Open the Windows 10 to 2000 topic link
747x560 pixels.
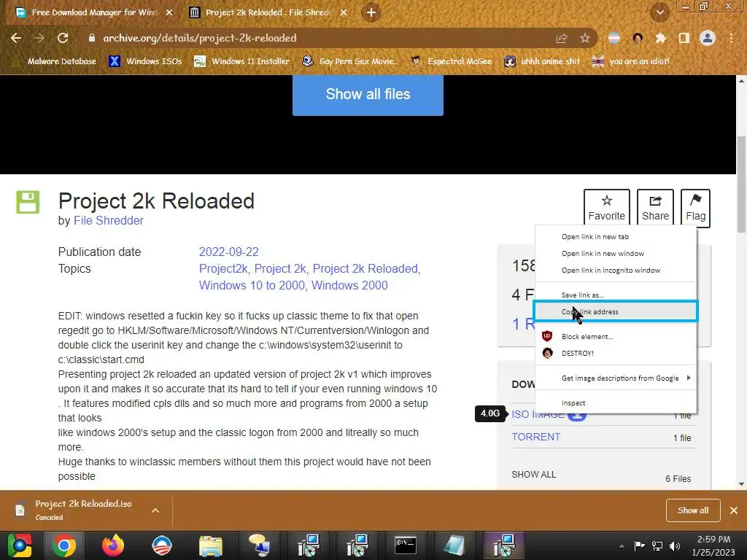[252, 285]
